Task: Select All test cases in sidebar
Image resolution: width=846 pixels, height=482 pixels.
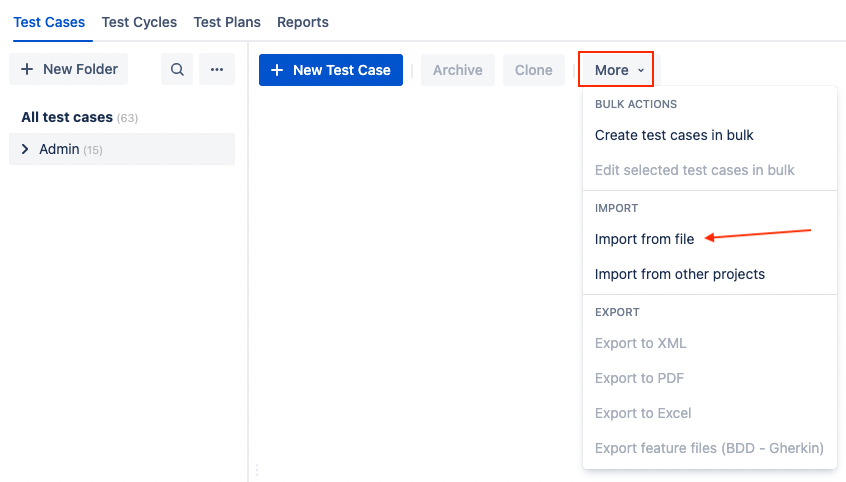Action: pyautogui.click(x=67, y=117)
